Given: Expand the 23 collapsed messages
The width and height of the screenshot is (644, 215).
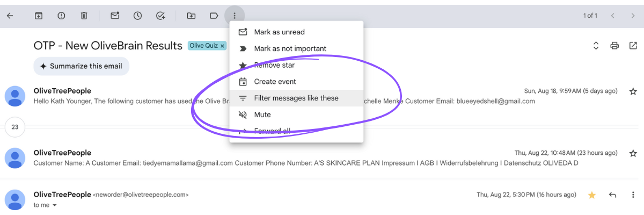Looking at the screenshot, I should pos(15,127).
